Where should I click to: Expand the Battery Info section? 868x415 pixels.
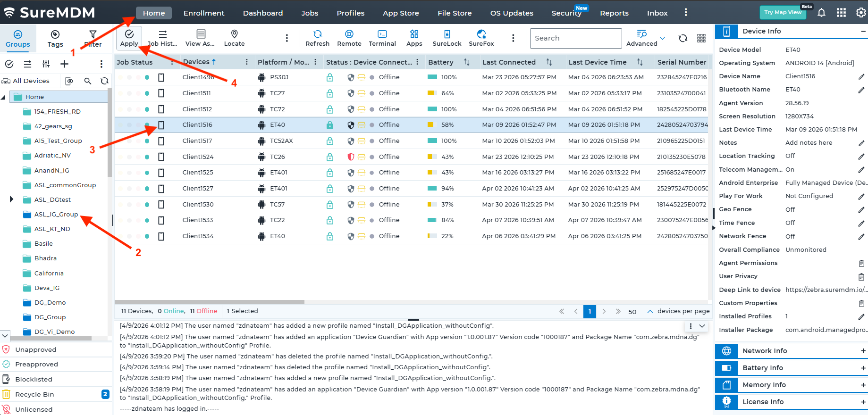863,368
